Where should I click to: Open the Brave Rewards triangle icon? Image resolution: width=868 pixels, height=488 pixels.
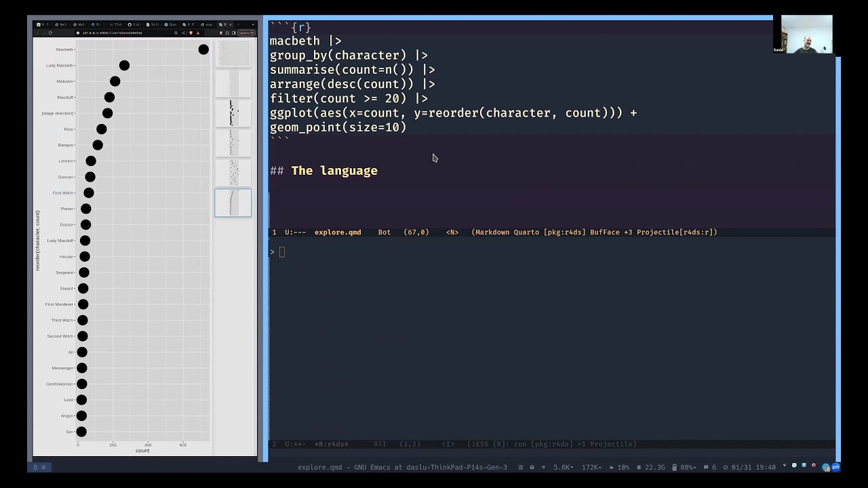point(197,33)
